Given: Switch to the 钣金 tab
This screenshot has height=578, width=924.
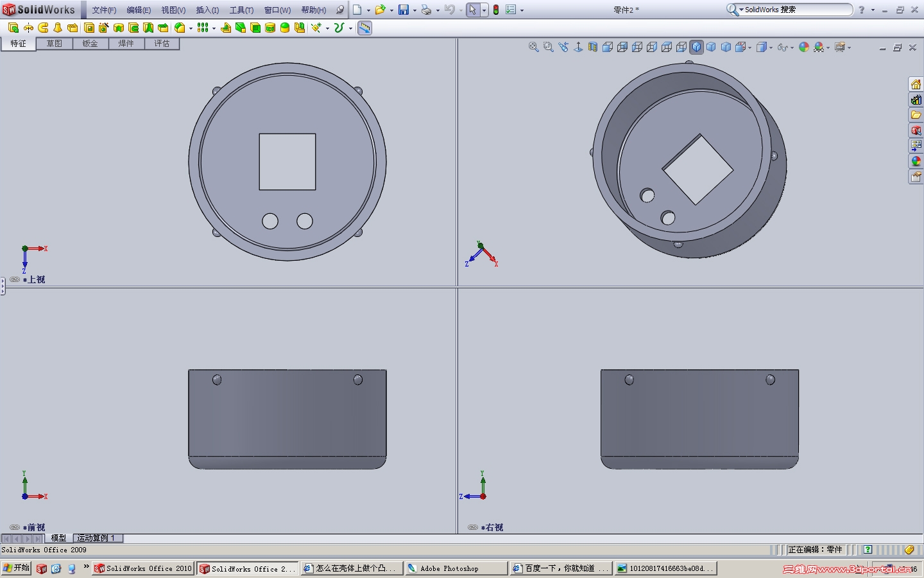Looking at the screenshot, I should [90, 44].
